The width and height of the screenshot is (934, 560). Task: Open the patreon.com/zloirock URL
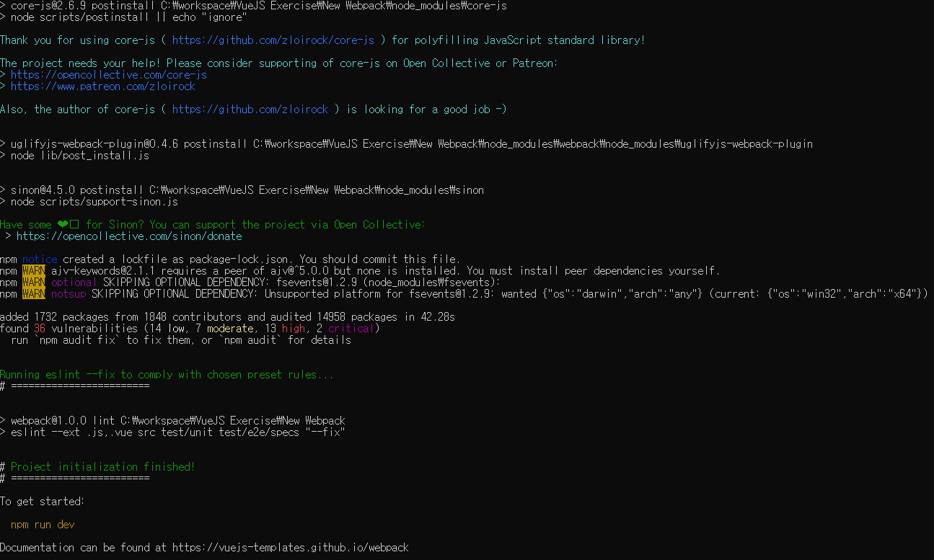(x=103, y=86)
